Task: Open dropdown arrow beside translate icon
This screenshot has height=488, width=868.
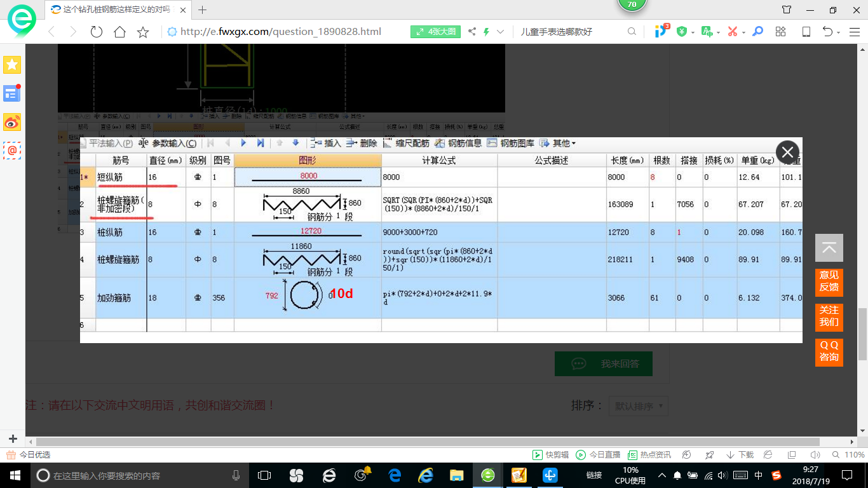Action: pyautogui.click(x=718, y=32)
